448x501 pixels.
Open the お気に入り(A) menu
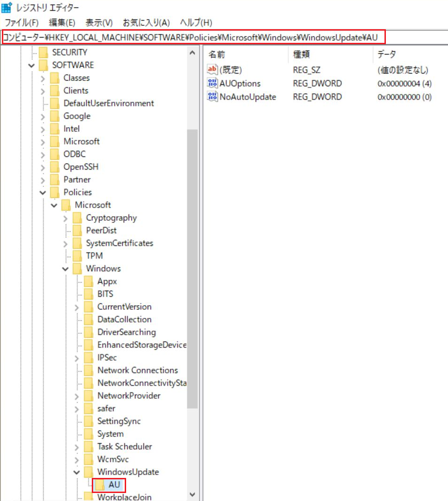click(x=146, y=23)
